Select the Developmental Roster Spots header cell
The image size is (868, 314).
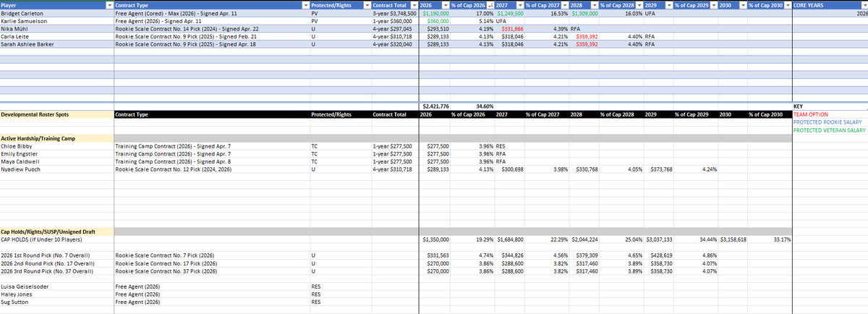point(56,114)
